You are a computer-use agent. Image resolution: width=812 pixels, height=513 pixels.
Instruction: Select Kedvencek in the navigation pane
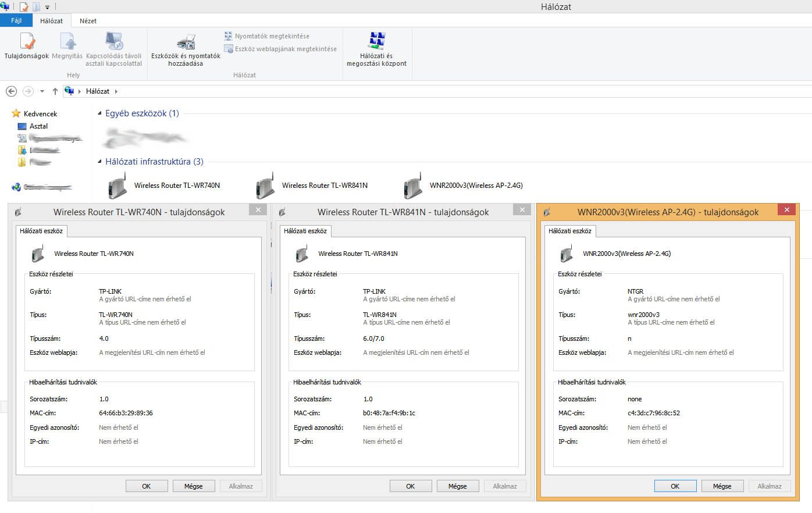pyautogui.click(x=40, y=114)
